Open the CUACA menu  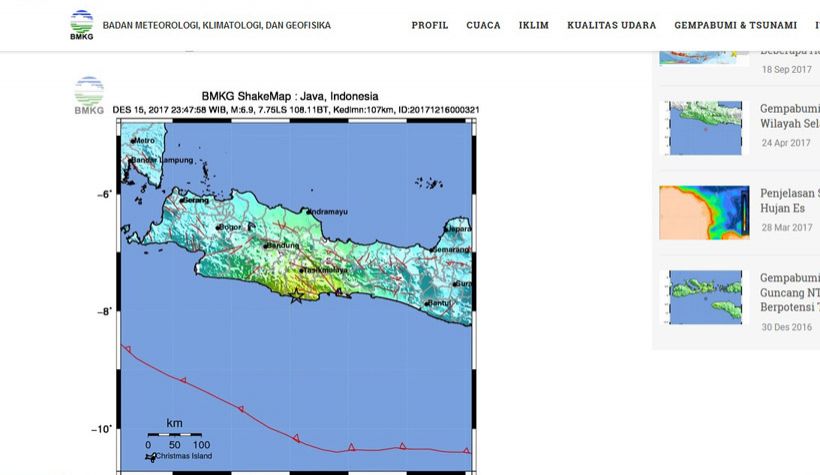pos(483,25)
